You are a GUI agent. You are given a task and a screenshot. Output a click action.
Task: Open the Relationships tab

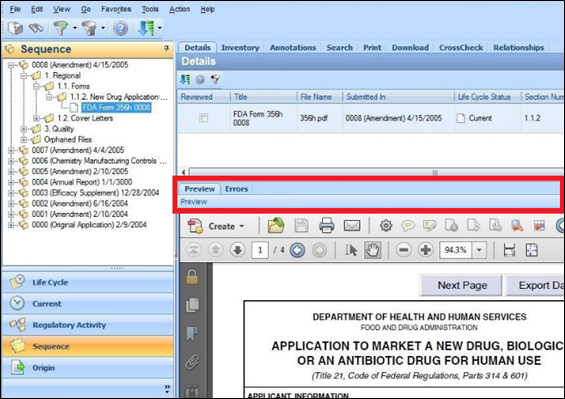519,48
